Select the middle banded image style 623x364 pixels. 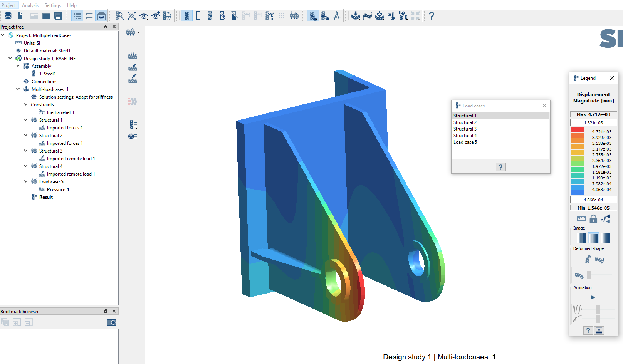[x=594, y=238]
